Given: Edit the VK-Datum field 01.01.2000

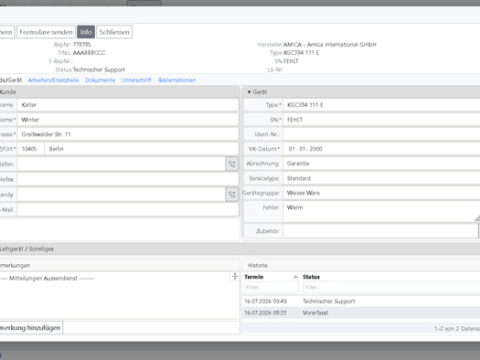Looking at the screenshot, I should (x=382, y=149).
